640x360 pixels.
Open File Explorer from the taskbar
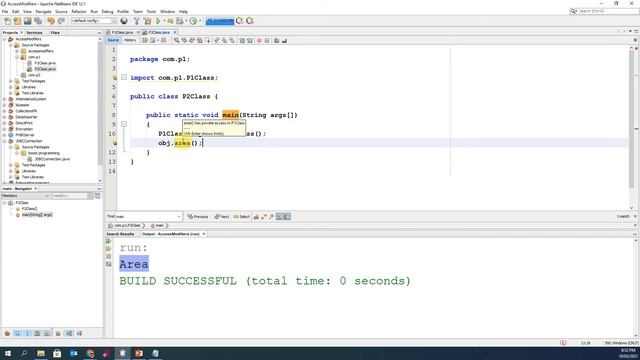click(x=41, y=353)
